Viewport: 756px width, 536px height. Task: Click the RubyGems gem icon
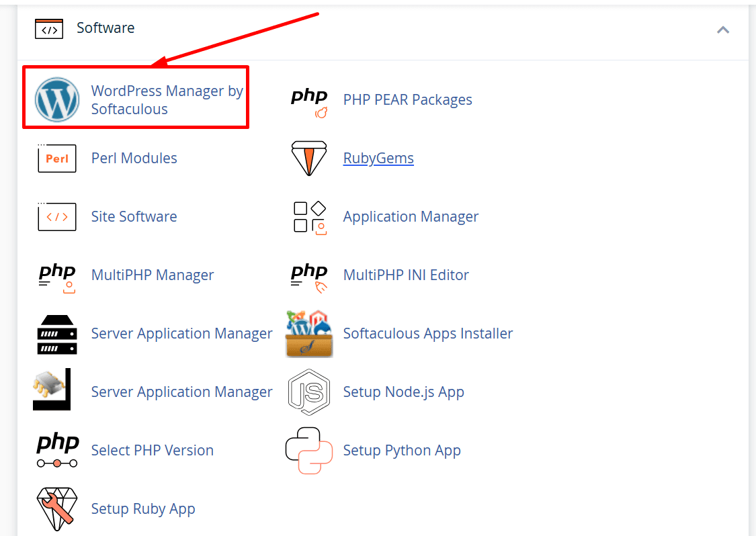(x=309, y=159)
